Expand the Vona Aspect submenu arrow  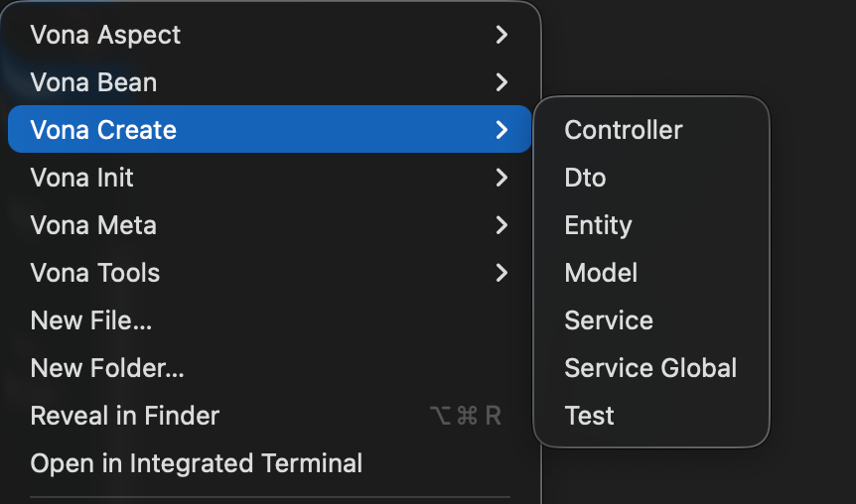coord(501,35)
